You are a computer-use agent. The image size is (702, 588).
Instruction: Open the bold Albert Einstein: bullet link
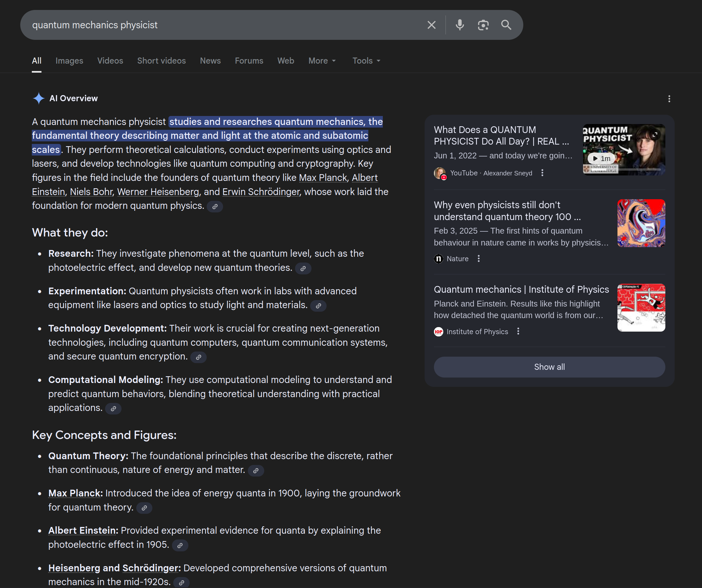(83, 530)
